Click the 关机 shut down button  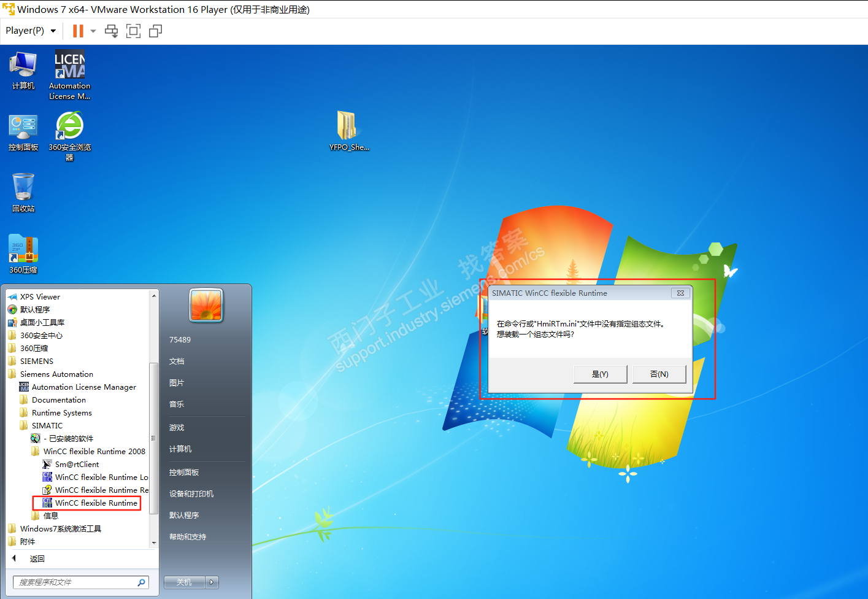185,582
